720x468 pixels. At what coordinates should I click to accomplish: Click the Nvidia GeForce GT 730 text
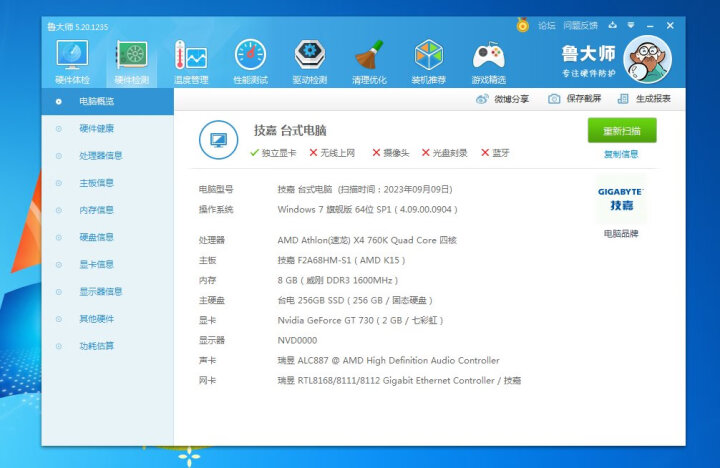[x=360, y=321]
